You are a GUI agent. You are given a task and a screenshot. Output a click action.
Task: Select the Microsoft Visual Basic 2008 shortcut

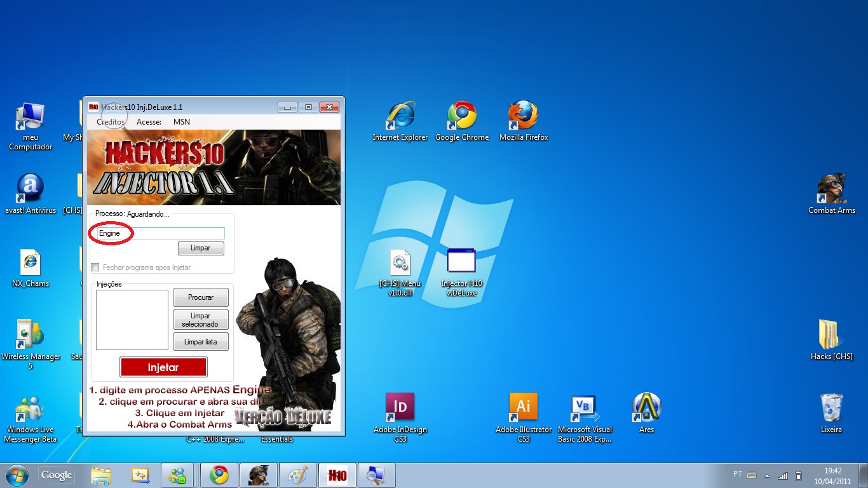(585, 417)
